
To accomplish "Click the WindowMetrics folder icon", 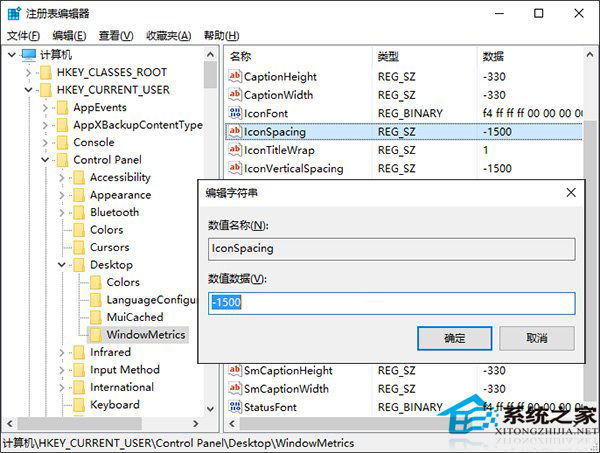I will (96, 335).
